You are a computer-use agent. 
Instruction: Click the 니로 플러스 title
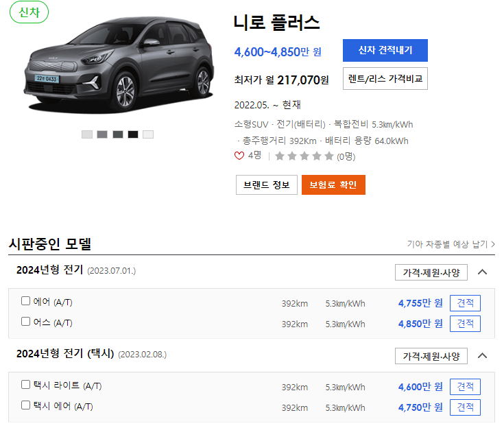(x=277, y=23)
